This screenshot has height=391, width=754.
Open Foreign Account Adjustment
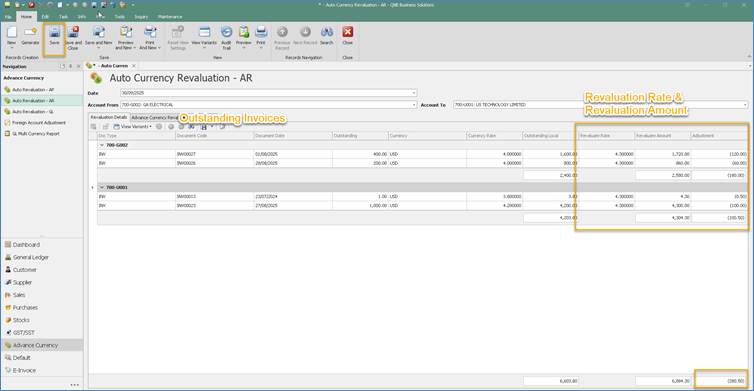pos(38,123)
